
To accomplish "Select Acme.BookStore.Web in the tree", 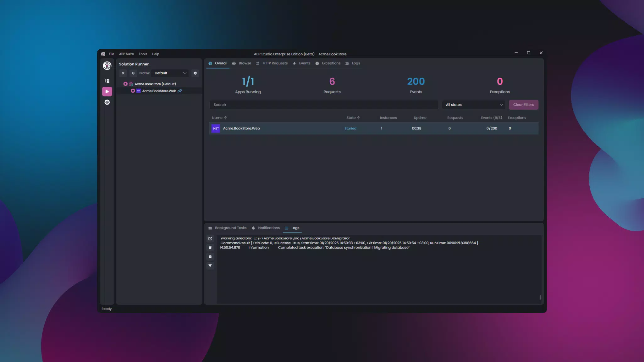I will coord(159,91).
